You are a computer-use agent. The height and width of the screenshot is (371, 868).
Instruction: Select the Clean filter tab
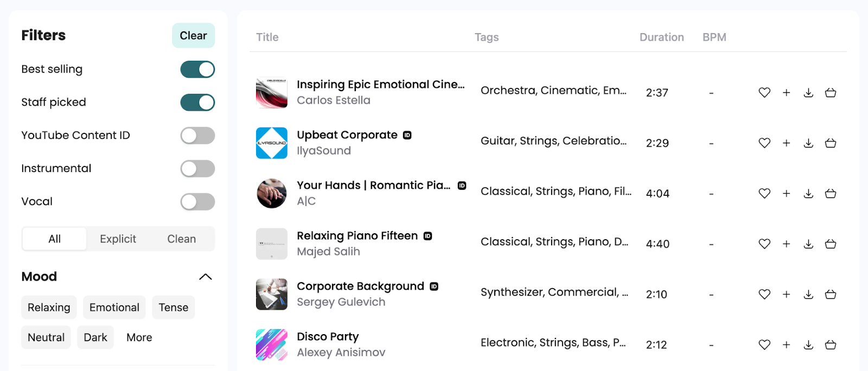(x=181, y=239)
